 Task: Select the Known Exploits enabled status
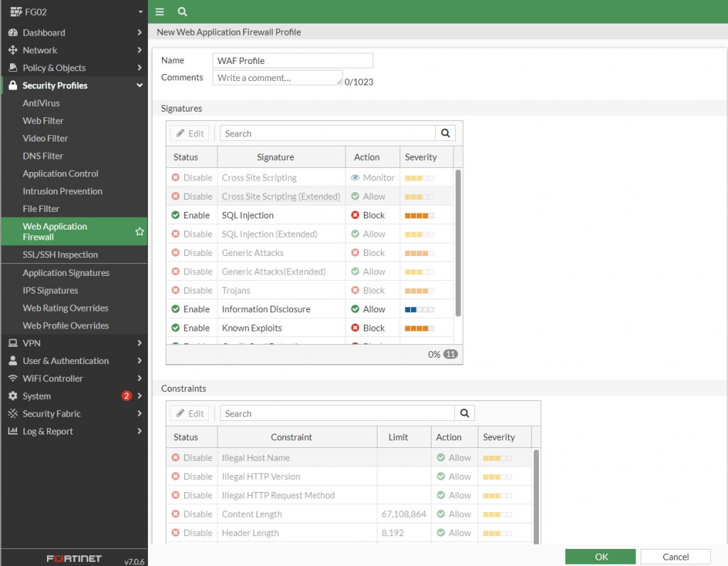coord(191,328)
